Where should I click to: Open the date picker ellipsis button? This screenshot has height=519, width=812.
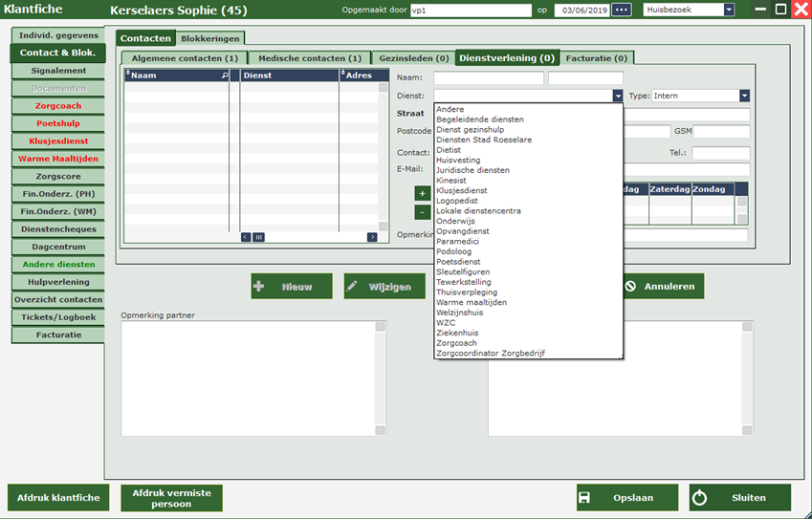622,10
